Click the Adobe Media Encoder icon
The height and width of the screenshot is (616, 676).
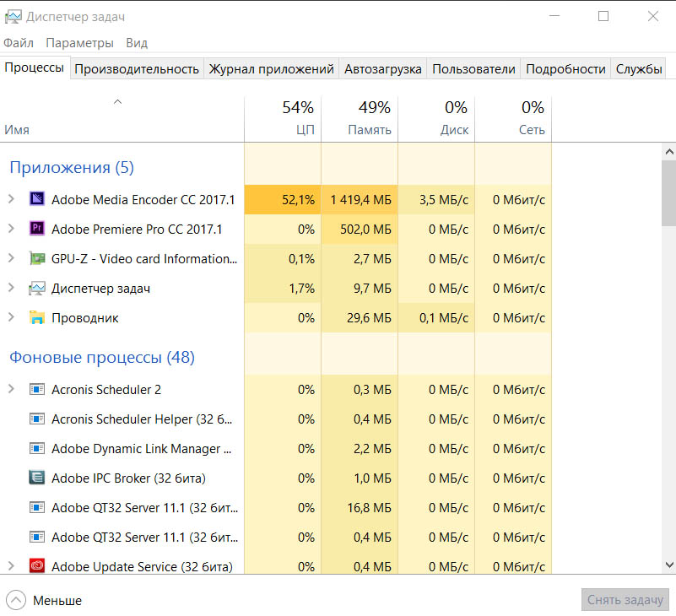click(36, 200)
